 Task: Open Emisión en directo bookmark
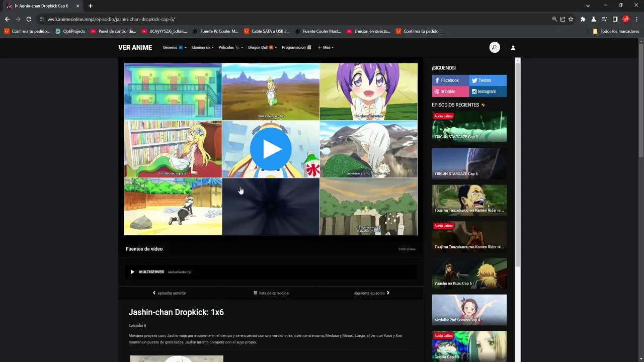click(368, 31)
